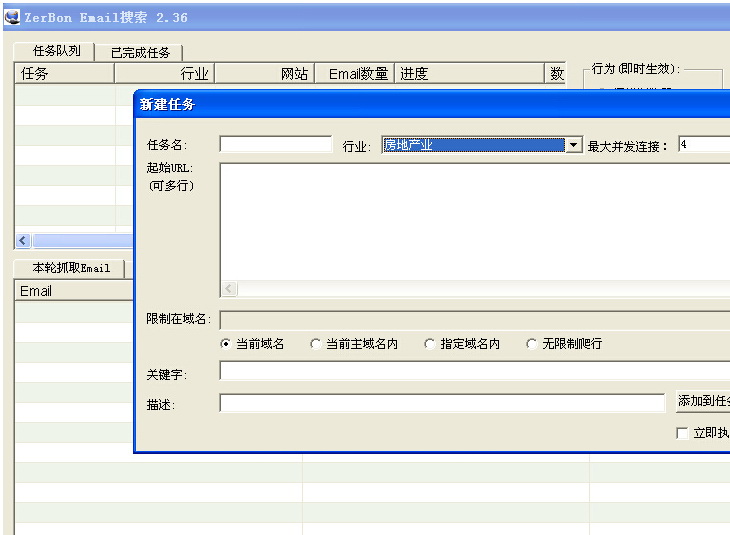Screen dimensions: 730x535
Task: Click the 添加到任务 button
Action: (703, 401)
